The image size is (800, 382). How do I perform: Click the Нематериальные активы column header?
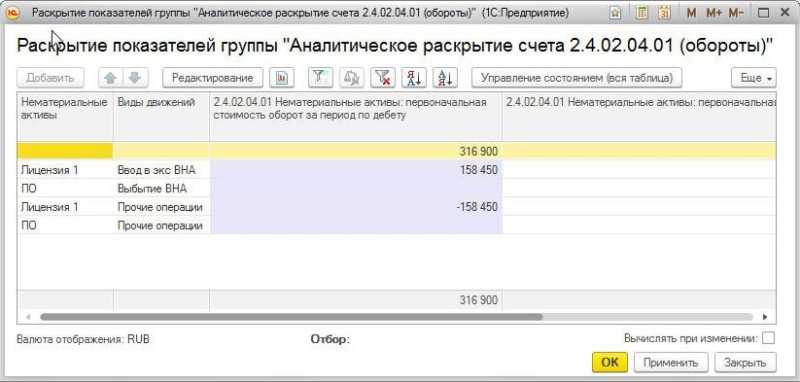pyautogui.click(x=65, y=116)
